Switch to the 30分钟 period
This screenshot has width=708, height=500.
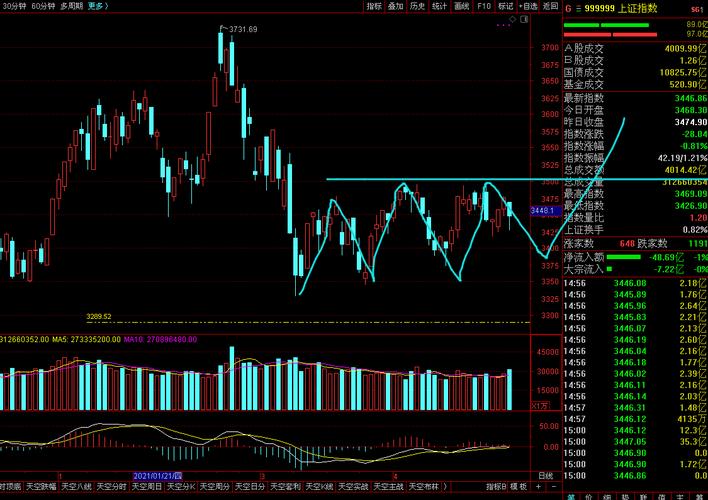tap(14, 6)
